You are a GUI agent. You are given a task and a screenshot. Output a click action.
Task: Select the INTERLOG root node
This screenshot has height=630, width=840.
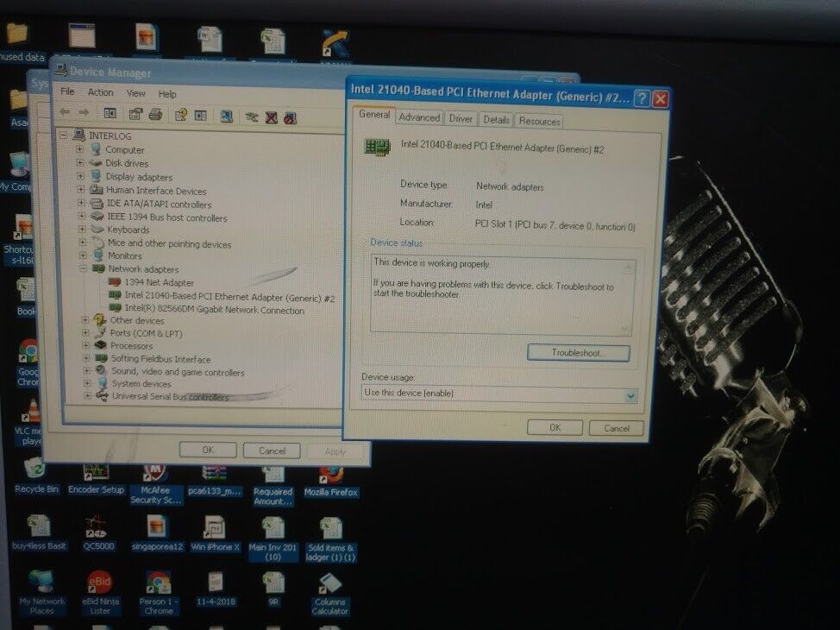tap(110, 135)
